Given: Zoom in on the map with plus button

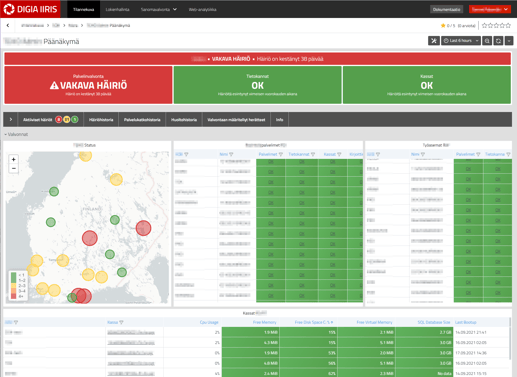Looking at the screenshot, I should tap(14, 159).
